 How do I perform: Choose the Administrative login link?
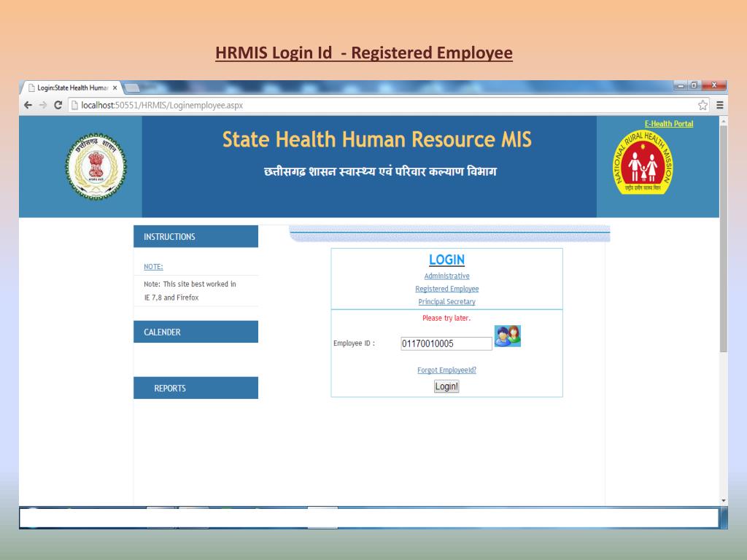(x=447, y=276)
